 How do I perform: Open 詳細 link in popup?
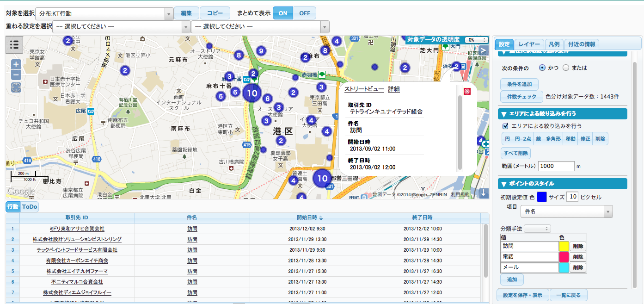(x=393, y=89)
